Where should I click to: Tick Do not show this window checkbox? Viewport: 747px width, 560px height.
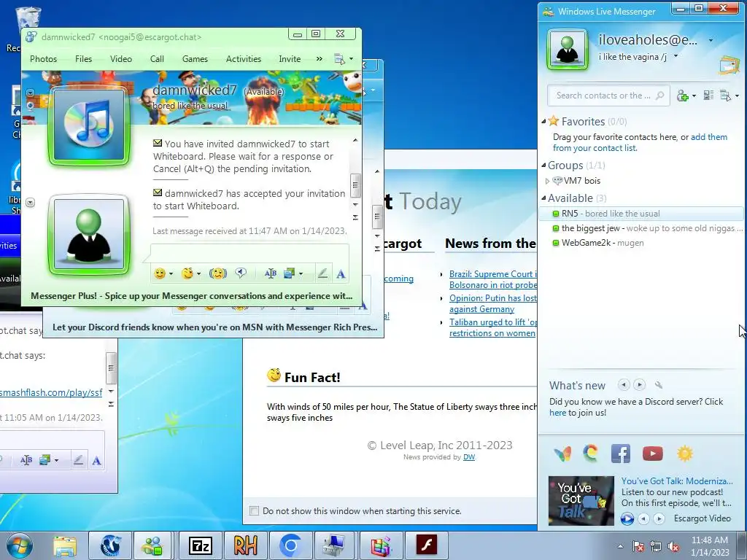click(254, 511)
